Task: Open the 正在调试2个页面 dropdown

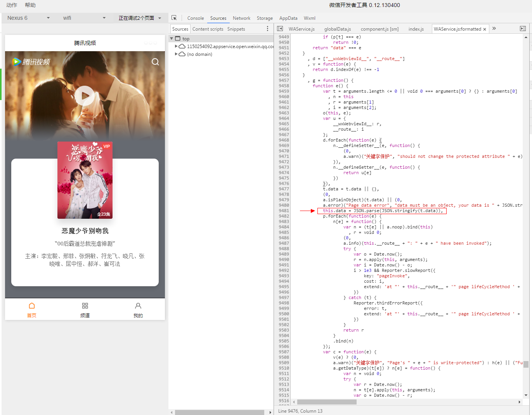Action: pos(140,18)
